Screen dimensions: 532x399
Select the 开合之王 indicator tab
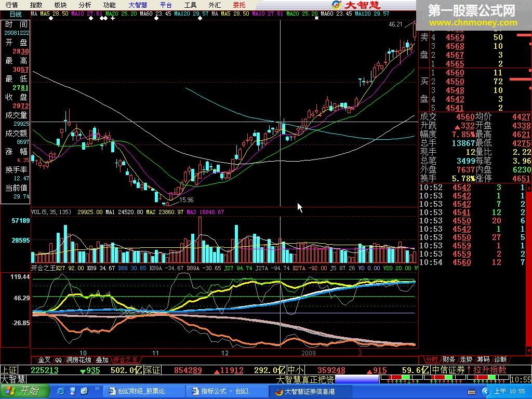point(126,360)
